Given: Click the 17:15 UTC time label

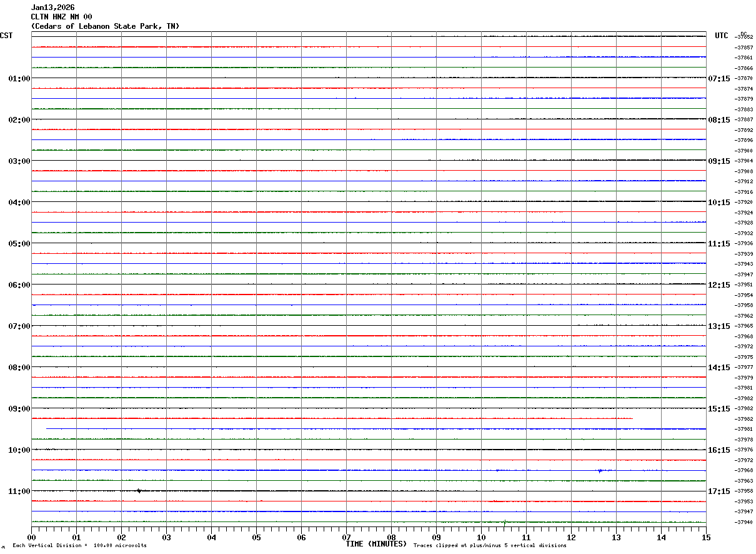Looking at the screenshot, I should point(719,491).
